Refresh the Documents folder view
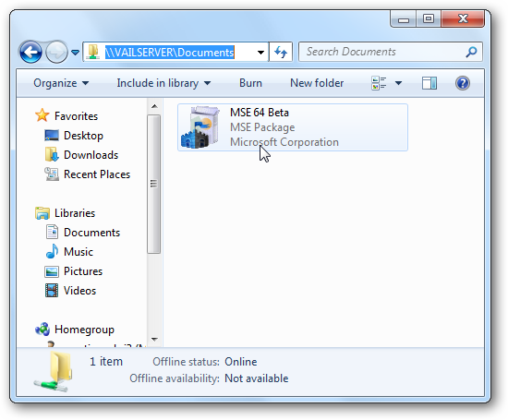Viewport: 508px width, 420px height. click(281, 52)
